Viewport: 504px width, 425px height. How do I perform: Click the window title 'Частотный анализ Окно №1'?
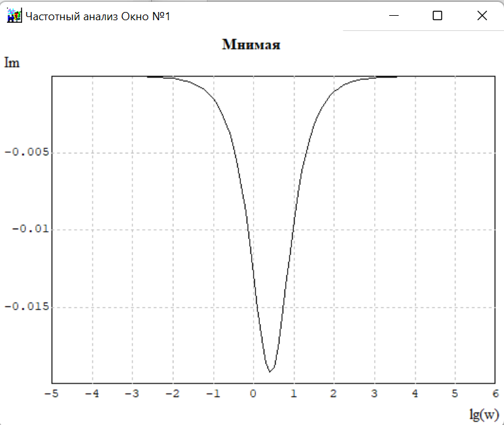click(x=98, y=16)
